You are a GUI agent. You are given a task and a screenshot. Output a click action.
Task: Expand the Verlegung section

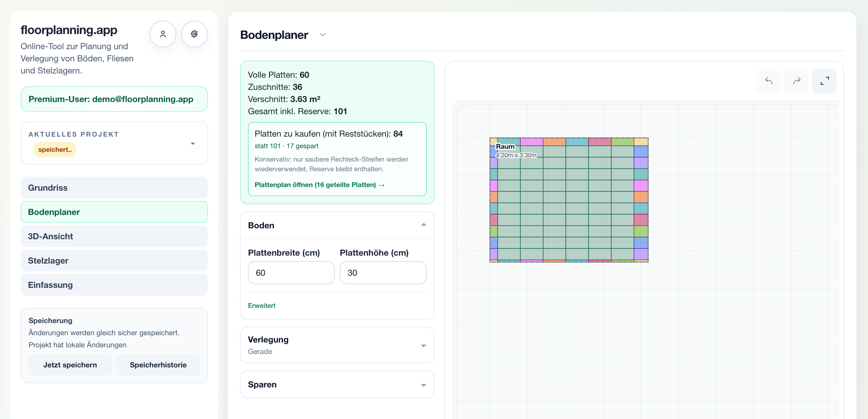(x=424, y=346)
